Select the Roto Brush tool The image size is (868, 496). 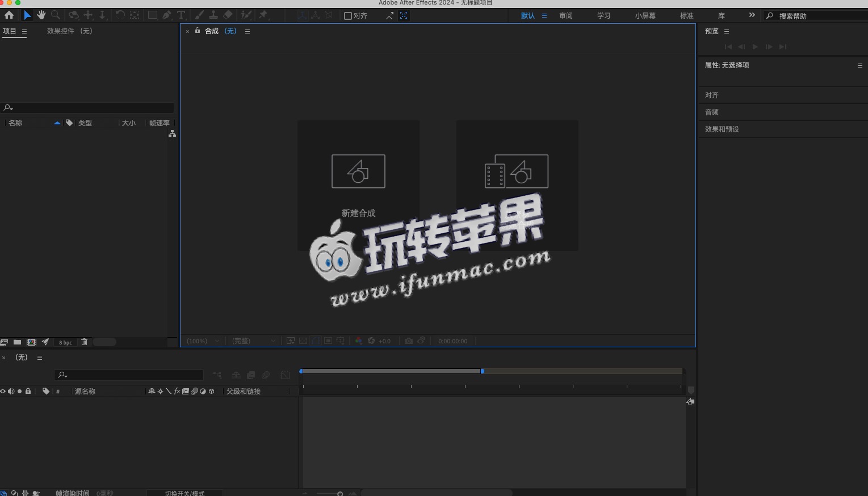(246, 15)
